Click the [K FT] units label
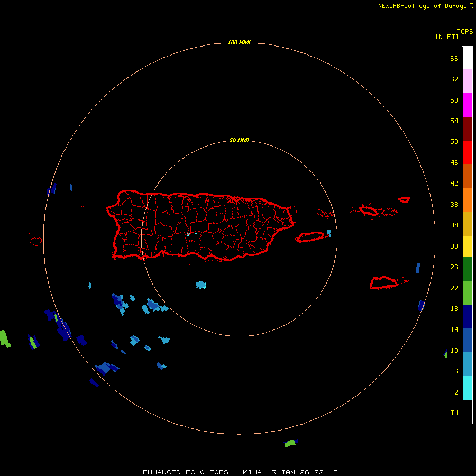Screen dimensions: 476x476 [447, 37]
